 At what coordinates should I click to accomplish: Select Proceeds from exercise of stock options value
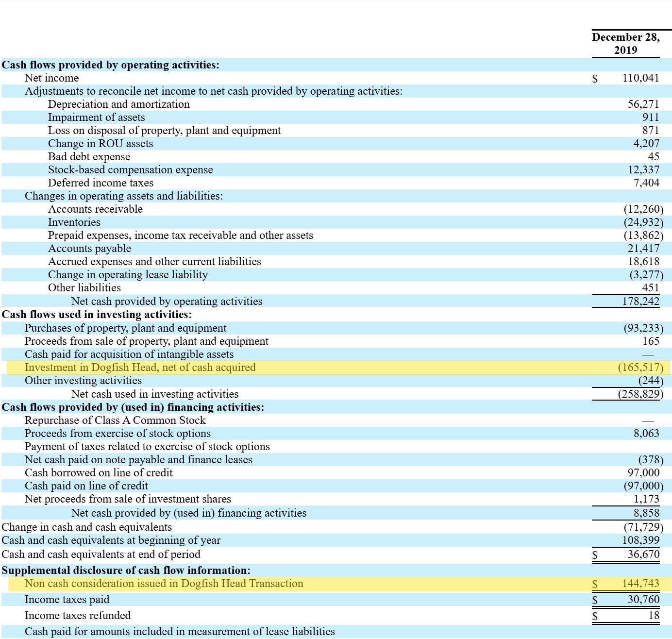(646, 434)
